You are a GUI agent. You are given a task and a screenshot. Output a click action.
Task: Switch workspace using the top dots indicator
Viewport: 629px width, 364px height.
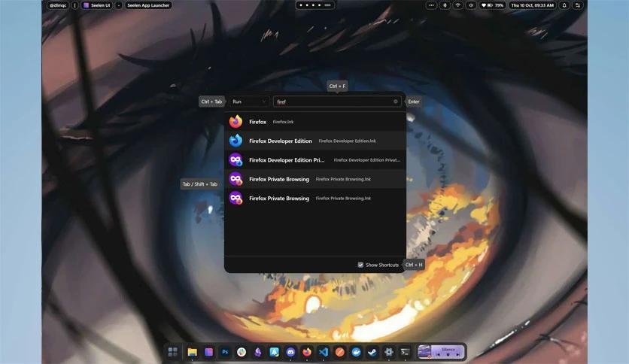(315, 5)
